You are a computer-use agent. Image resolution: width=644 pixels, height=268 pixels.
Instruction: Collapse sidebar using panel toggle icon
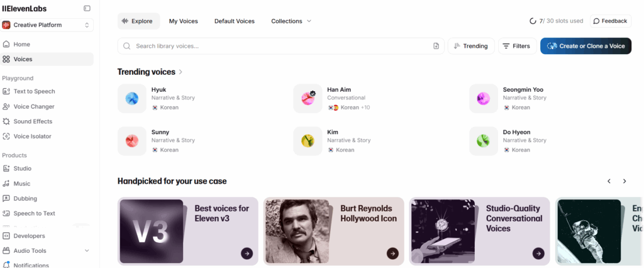tap(87, 8)
